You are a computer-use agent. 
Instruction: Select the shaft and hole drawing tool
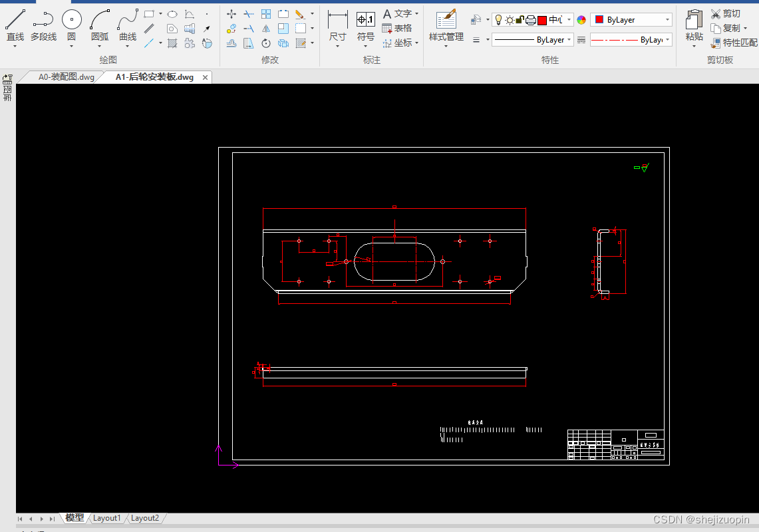click(x=190, y=29)
